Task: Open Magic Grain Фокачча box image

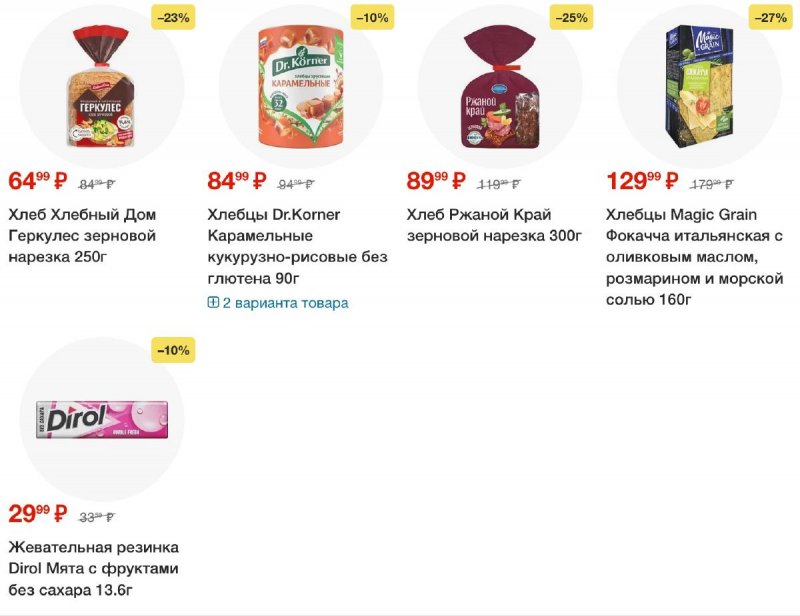Action: click(x=699, y=86)
